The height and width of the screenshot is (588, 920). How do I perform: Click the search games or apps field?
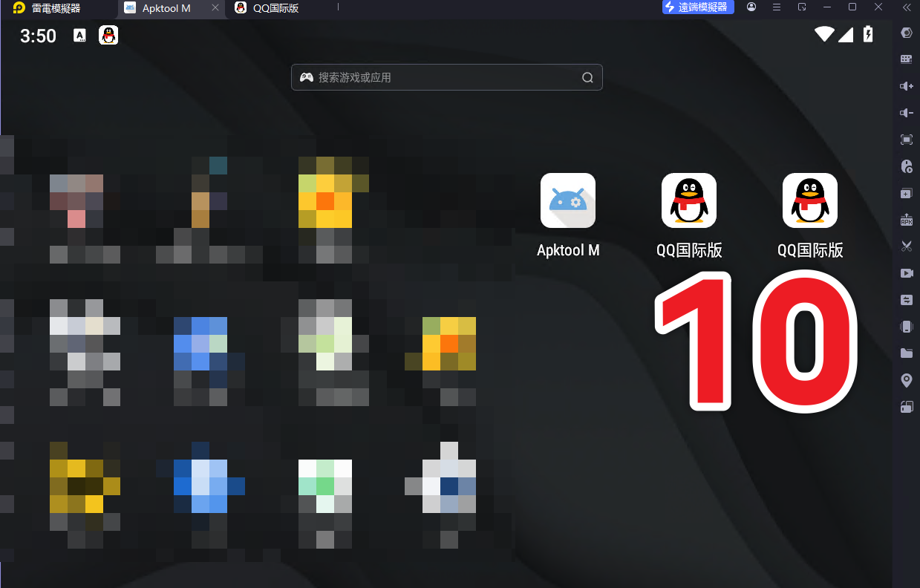446,77
